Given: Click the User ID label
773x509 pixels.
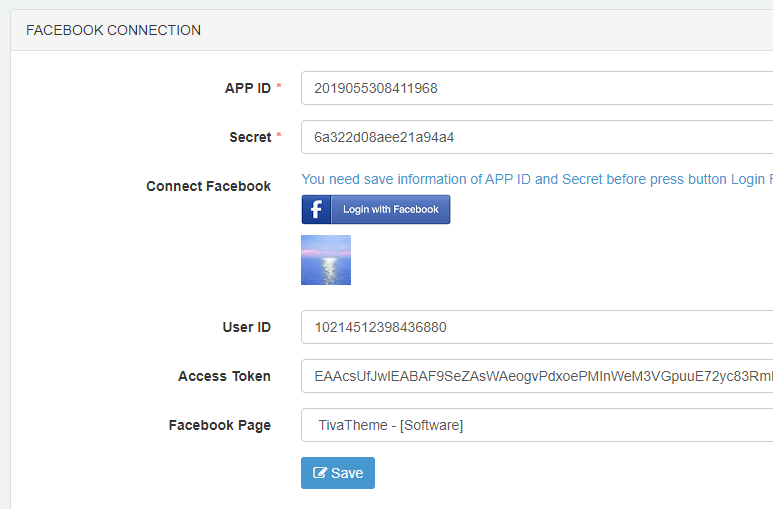Looking at the screenshot, I should click(x=246, y=327).
